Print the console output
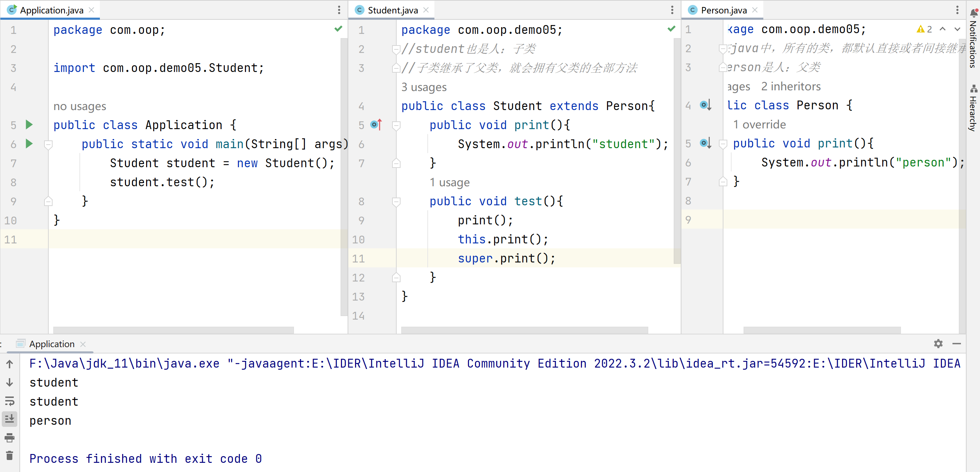Viewport: 980px width, 472px height. pos(10,437)
